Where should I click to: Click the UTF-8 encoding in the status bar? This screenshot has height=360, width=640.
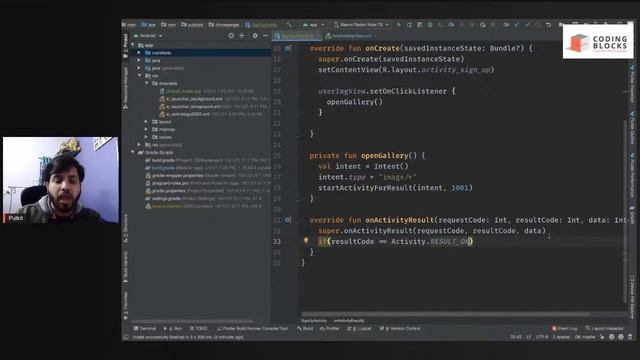click(542, 337)
